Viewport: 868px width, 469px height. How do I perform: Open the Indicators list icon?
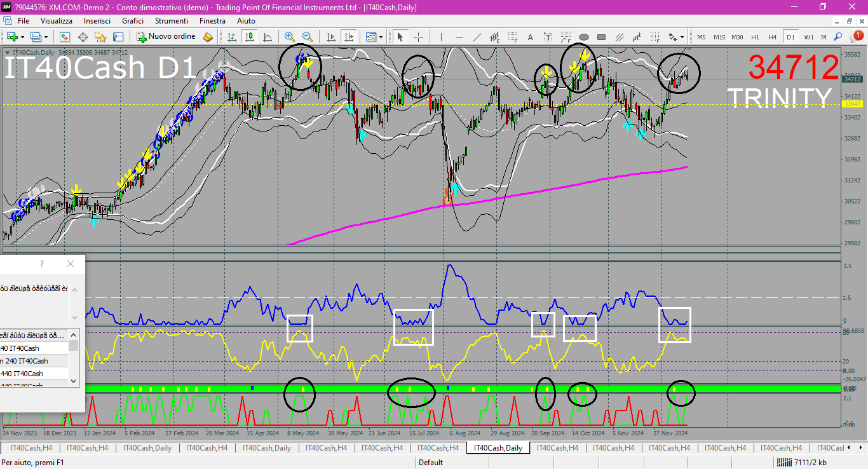point(371,37)
